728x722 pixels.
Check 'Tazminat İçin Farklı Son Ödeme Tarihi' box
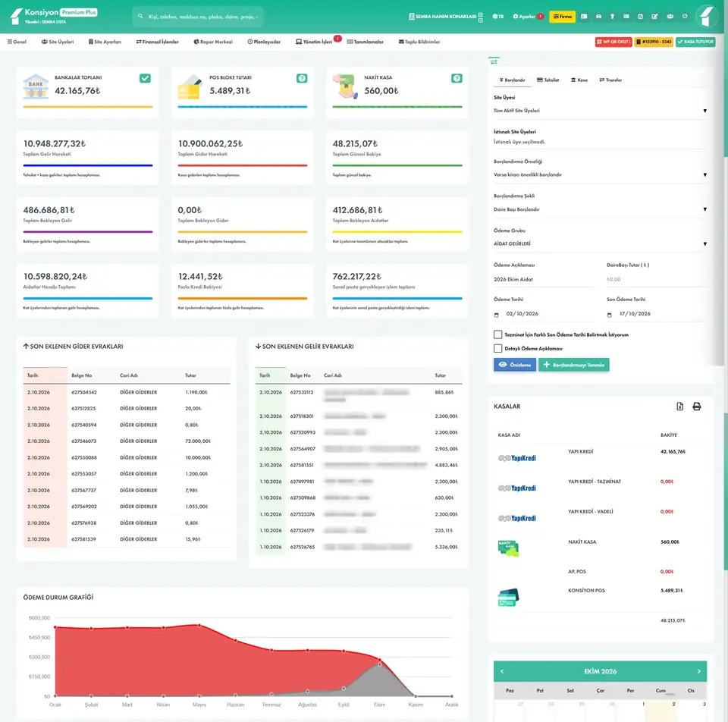pyautogui.click(x=497, y=334)
